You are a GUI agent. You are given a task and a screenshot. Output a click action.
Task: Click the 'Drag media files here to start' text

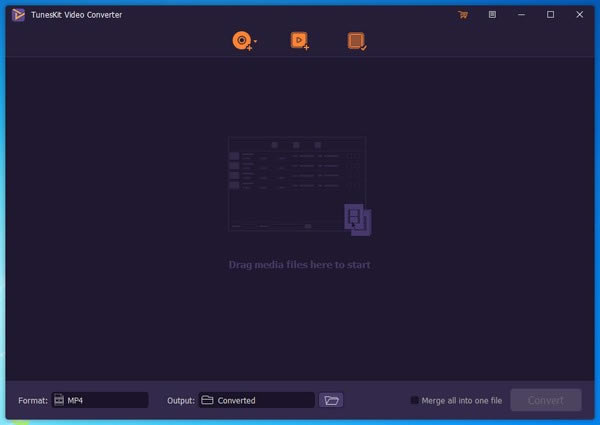(x=299, y=265)
